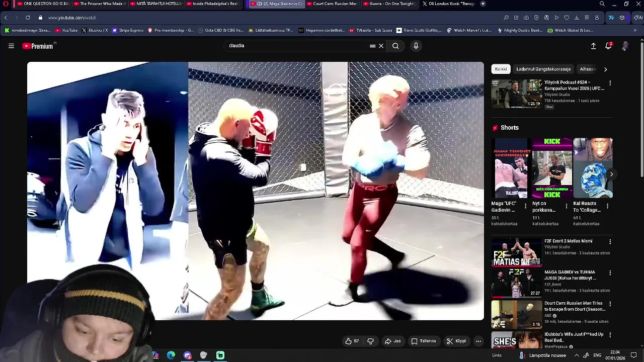This screenshot has width=644, height=362.
Task: Click the YouTube search input field
Action: pyautogui.click(x=297, y=46)
